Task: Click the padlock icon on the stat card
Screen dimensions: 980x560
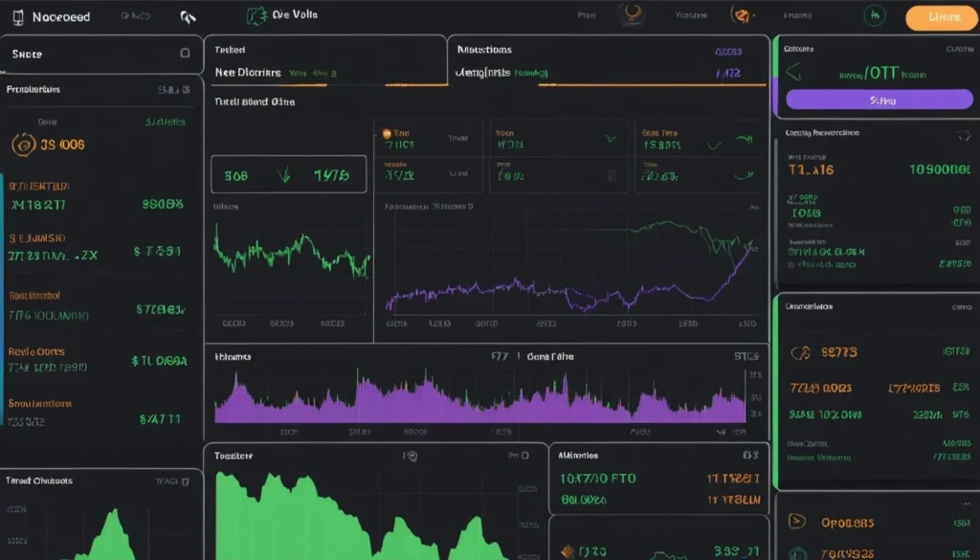Action: [612, 173]
